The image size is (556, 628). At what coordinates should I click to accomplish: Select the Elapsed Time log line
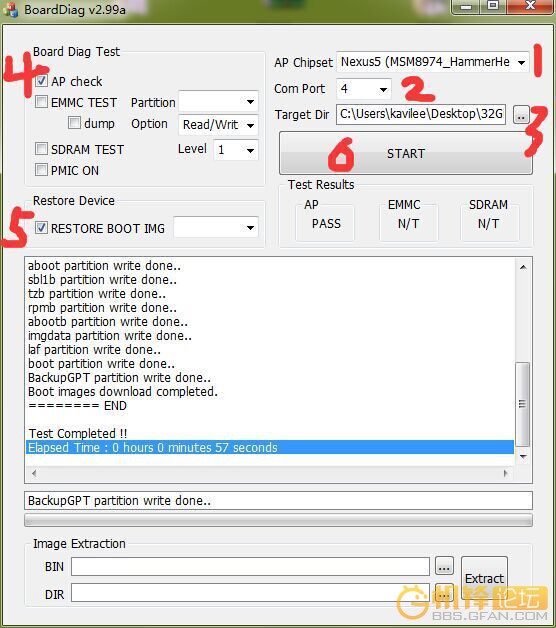pyautogui.click(x=270, y=447)
